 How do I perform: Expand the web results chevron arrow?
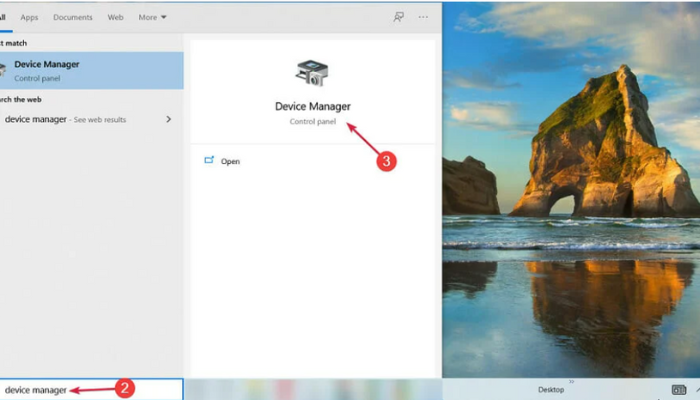click(x=168, y=119)
